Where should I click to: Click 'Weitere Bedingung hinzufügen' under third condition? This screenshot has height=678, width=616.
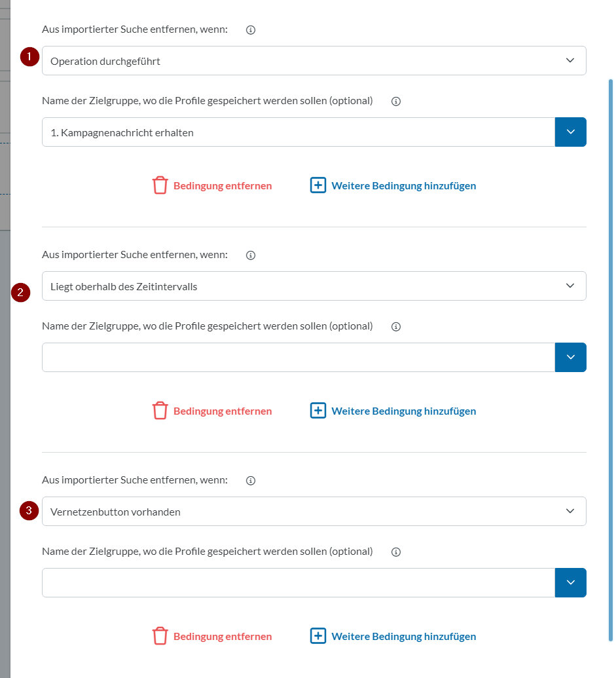403,637
